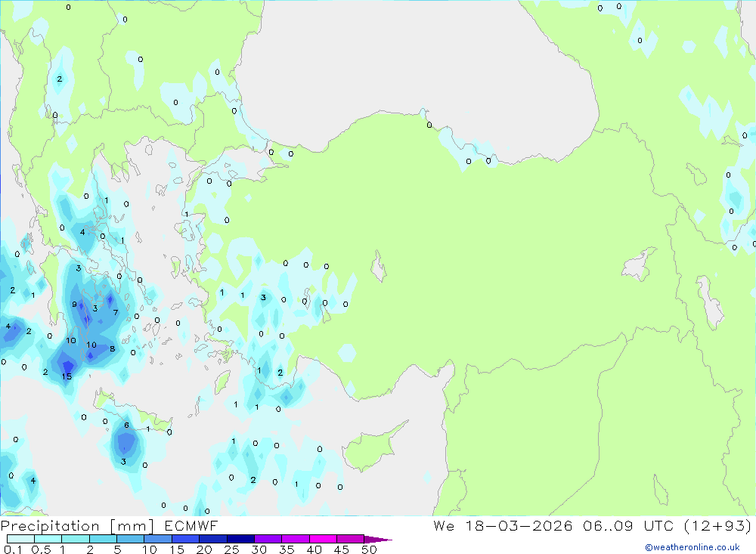
Task: Click the 'ECMWF' model label
Action: 191,526
